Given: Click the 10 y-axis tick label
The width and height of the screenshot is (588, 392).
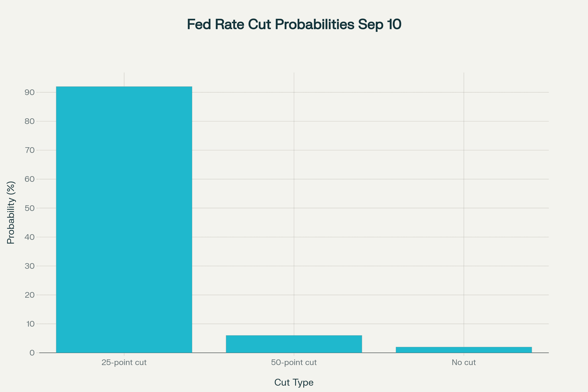Looking at the screenshot, I should click(30, 324).
